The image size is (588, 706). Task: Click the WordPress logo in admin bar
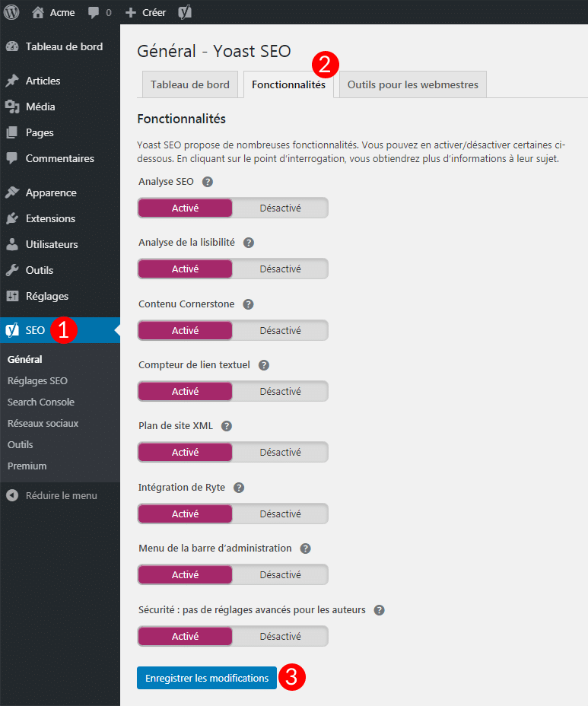point(11,12)
